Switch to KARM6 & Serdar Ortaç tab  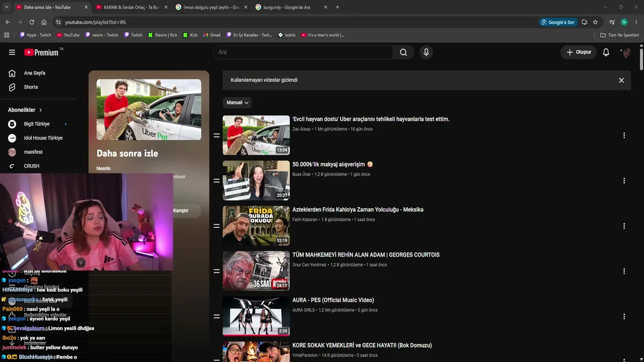(131, 7)
